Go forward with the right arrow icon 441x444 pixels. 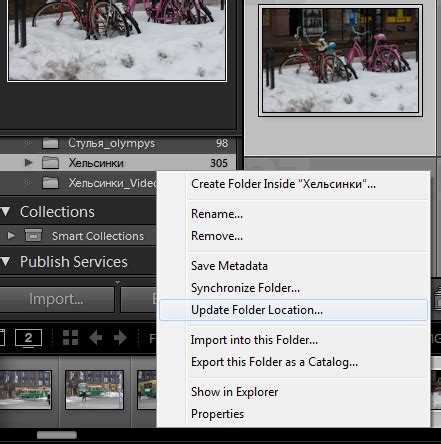[120, 338]
